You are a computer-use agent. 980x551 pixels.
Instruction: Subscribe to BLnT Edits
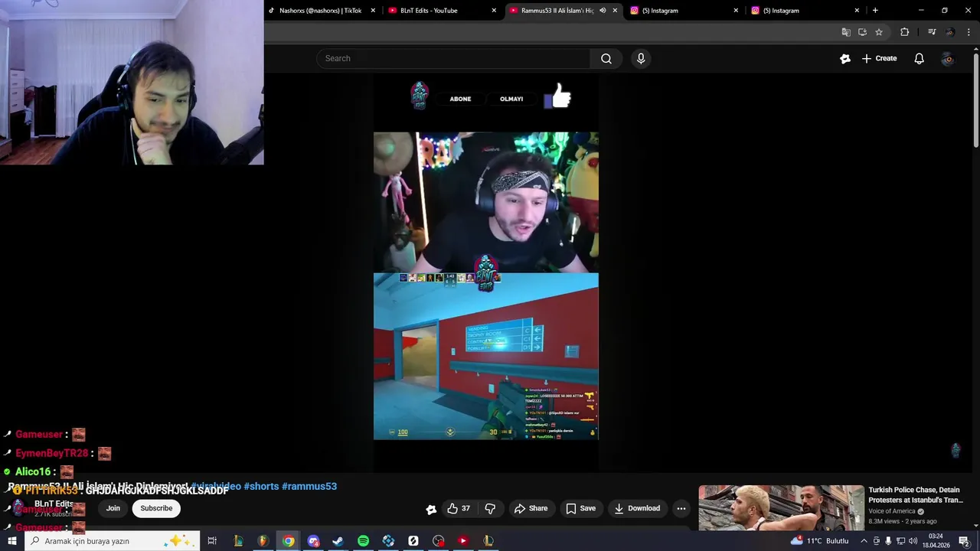pyautogui.click(x=156, y=508)
